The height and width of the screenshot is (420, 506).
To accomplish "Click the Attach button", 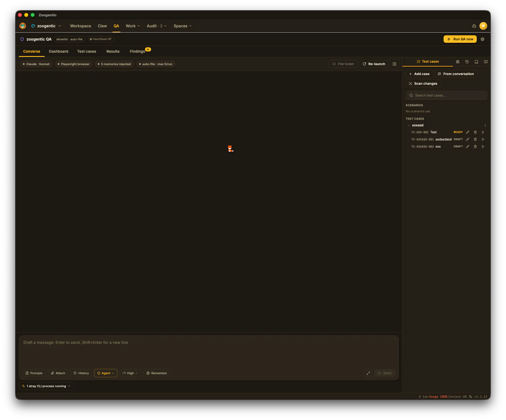I will point(58,373).
